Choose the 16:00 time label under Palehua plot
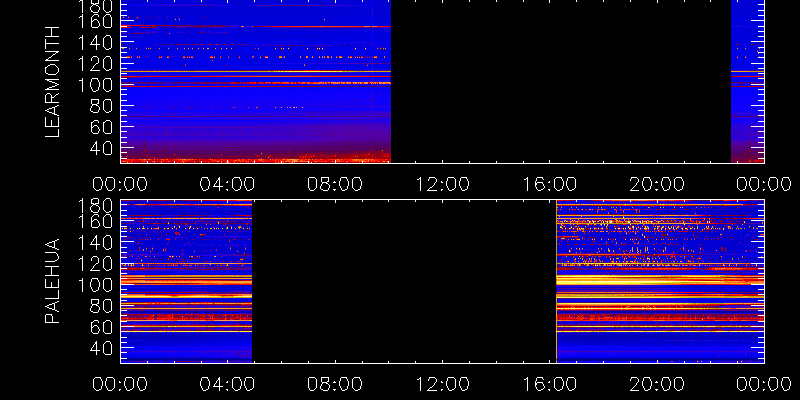The width and height of the screenshot is (800, 400). click(549, 384)
